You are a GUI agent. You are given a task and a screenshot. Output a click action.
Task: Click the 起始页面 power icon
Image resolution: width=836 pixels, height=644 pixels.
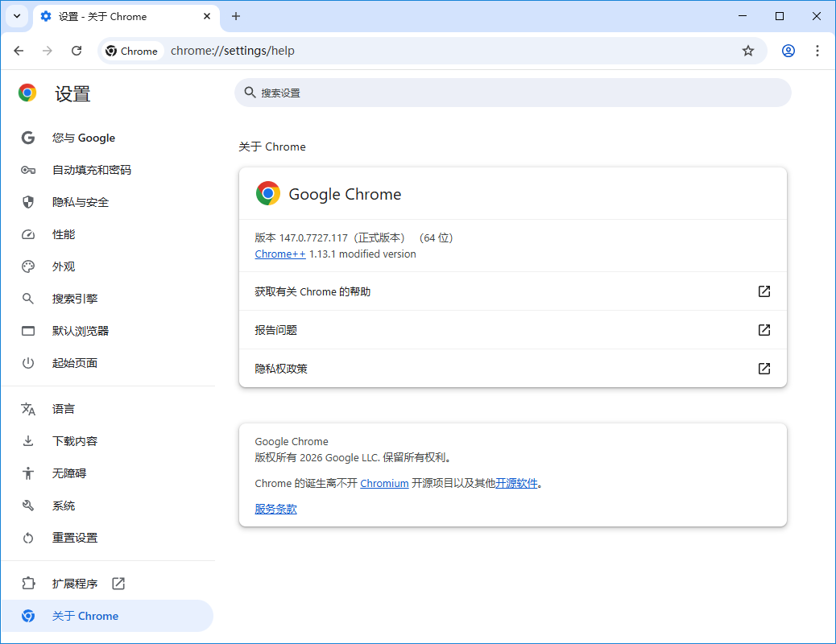pyautogui.click(x=28, y=363)
